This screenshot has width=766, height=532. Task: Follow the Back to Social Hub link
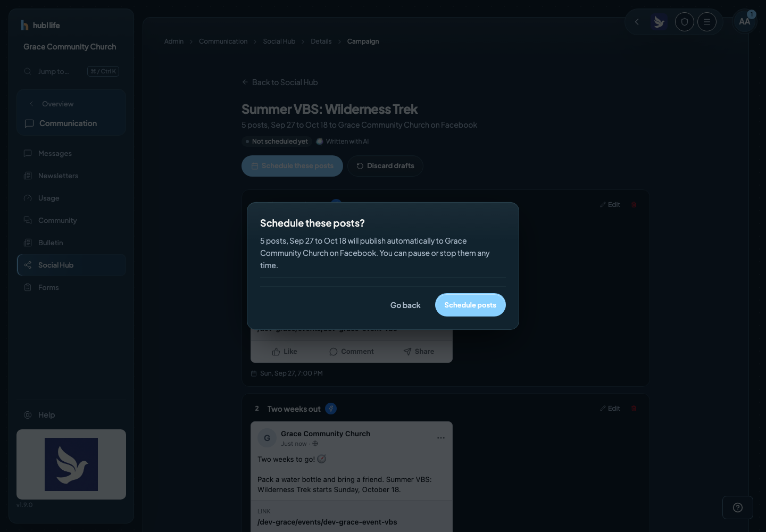point(280,82)
